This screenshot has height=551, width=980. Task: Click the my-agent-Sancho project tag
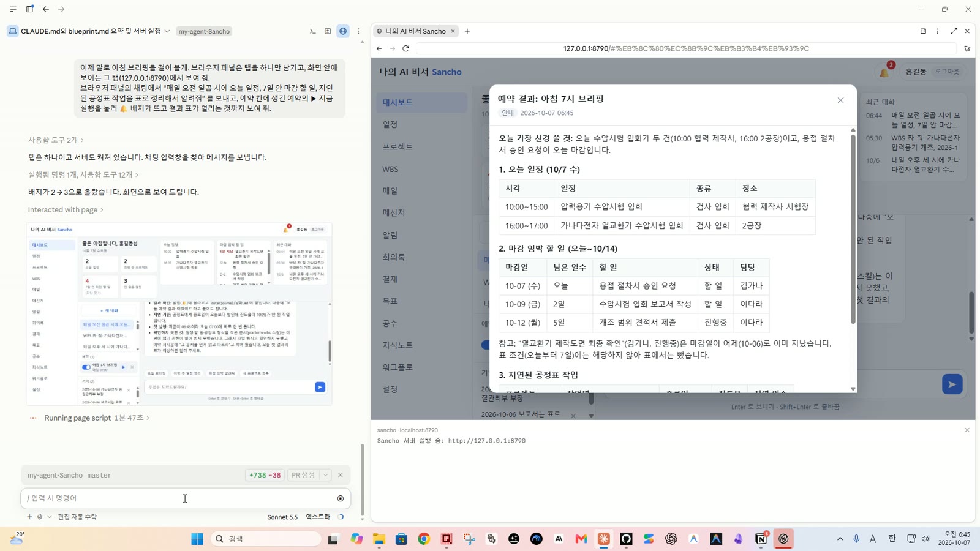point(204,31)
